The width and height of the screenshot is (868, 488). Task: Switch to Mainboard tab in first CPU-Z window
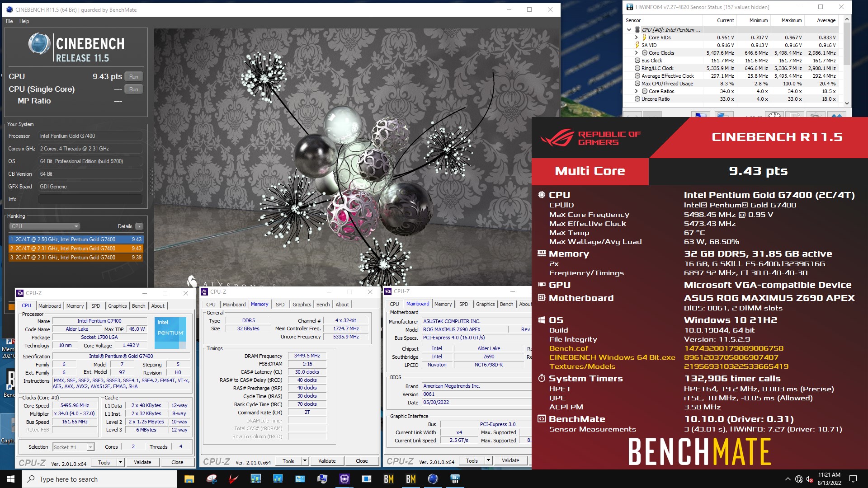click(x=50, y=306)
